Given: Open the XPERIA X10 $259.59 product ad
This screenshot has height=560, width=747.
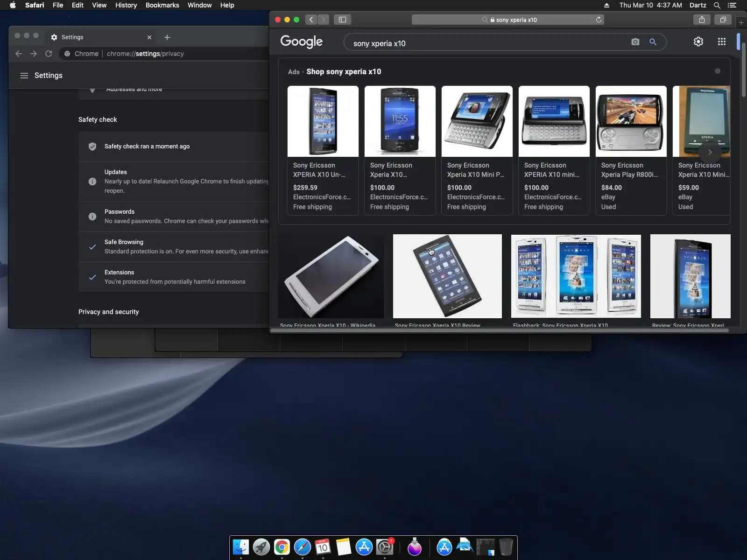Looking at the screenshot, I should pos(323,150).
